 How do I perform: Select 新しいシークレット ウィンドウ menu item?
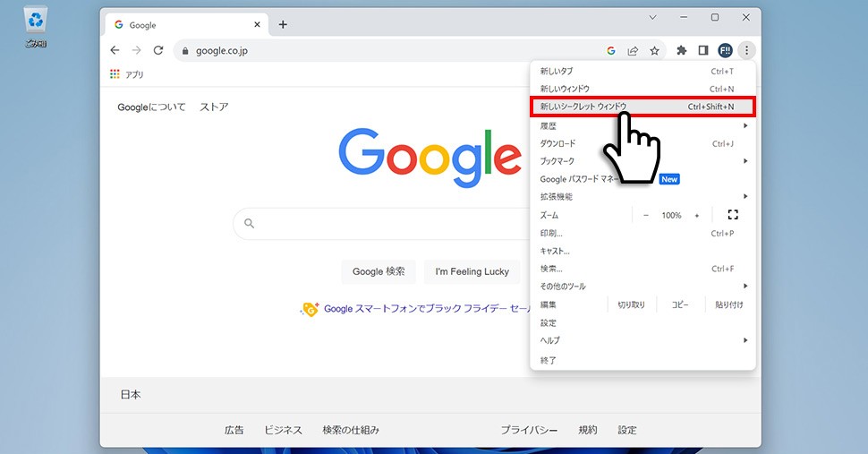(x=642, y=107)
